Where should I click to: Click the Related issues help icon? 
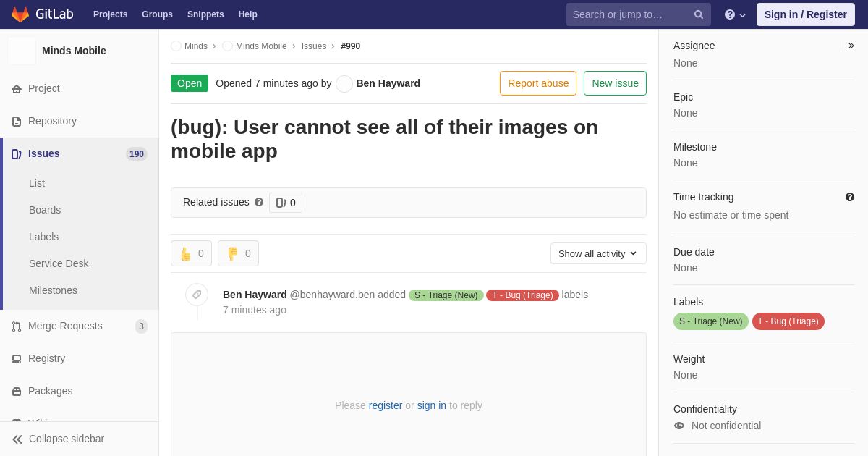[259, 203]
